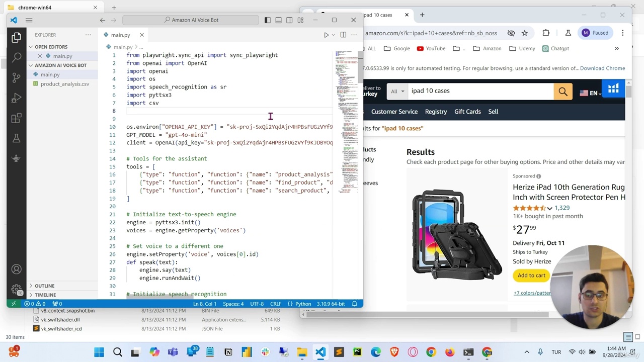
Task: Close the main.py editor tab
Action: (141, 35)
